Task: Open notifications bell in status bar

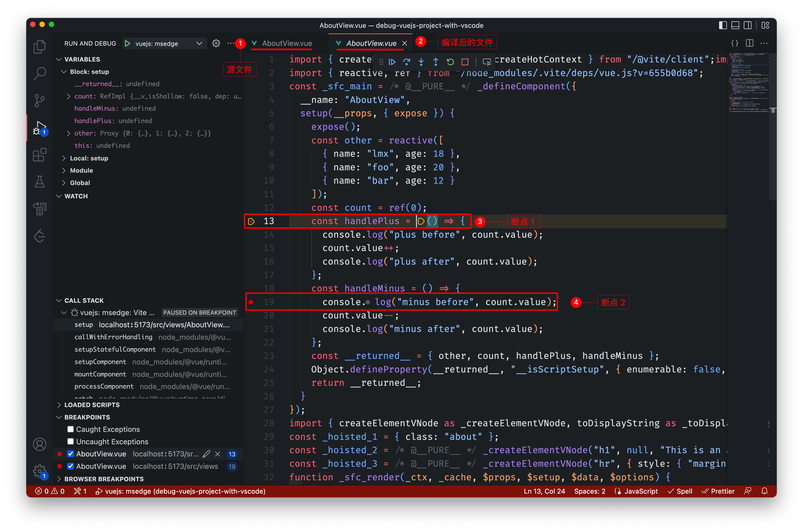Action: pyautogui.click(x=764, y=491)
